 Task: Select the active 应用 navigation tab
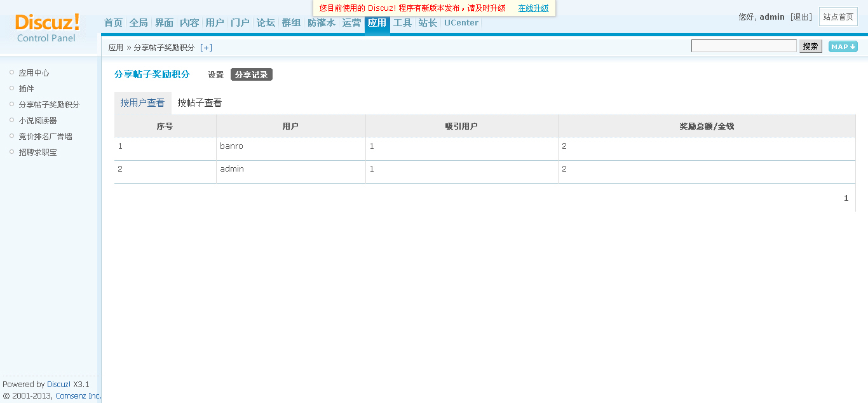(377, 23)
